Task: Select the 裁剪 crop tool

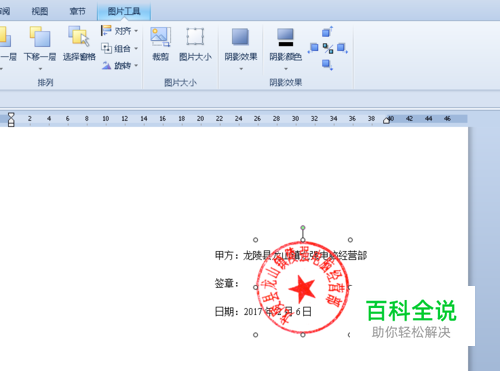Action: click(161, 44)
